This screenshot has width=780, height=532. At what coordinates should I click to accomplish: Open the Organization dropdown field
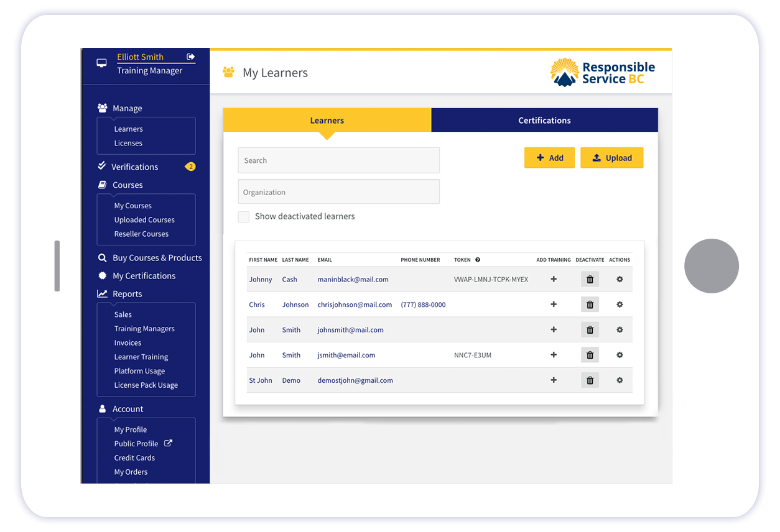click(338, 192)
